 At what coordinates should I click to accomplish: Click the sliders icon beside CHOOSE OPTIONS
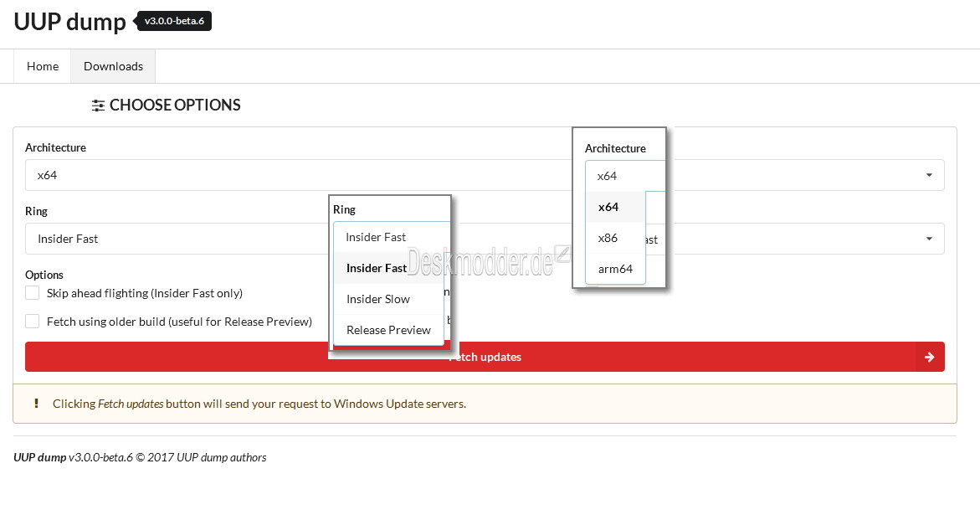[x=98, y=105]
